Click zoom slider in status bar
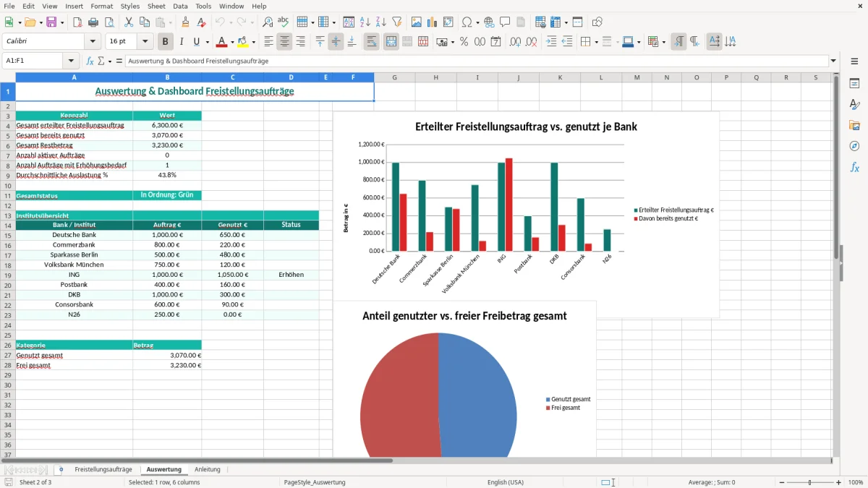Viewport: 868px width, 488px height. 810,482
